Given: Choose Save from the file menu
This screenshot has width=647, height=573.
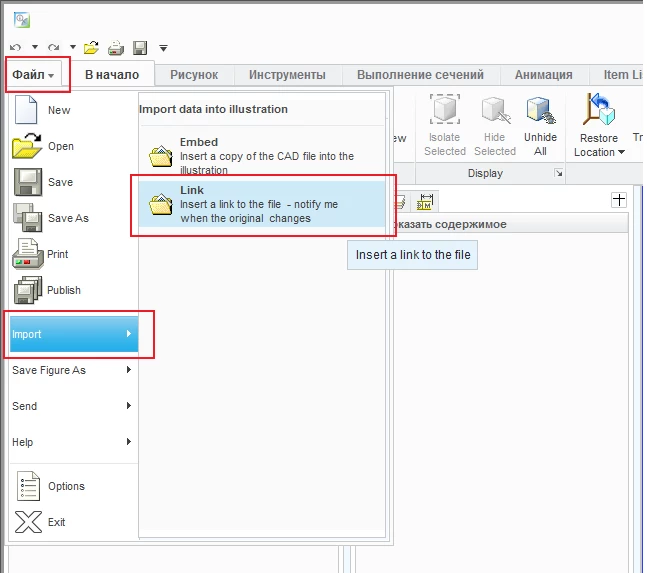Looking at the screenshot, I should coord(73,182).
